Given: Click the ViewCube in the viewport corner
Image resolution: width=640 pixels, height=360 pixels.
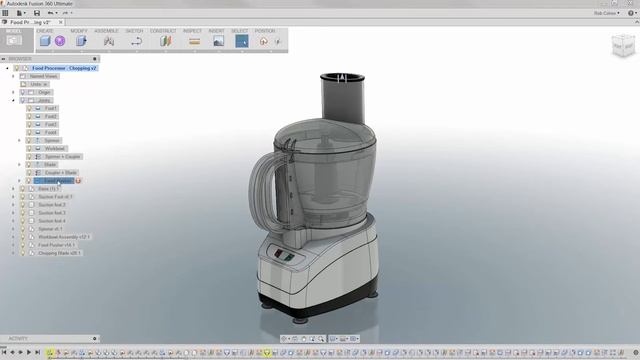Looking at the screenshot, I should (x=623, y=46).
